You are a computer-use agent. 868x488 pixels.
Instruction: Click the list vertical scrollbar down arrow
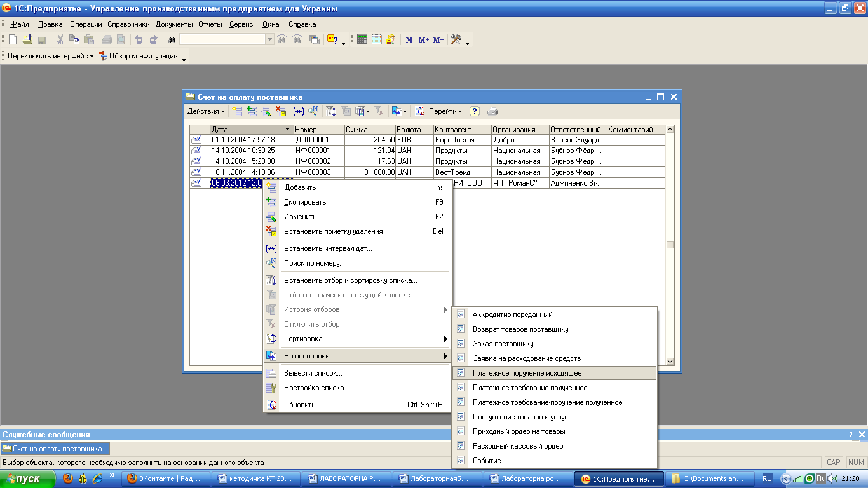[x=670, y=361]
